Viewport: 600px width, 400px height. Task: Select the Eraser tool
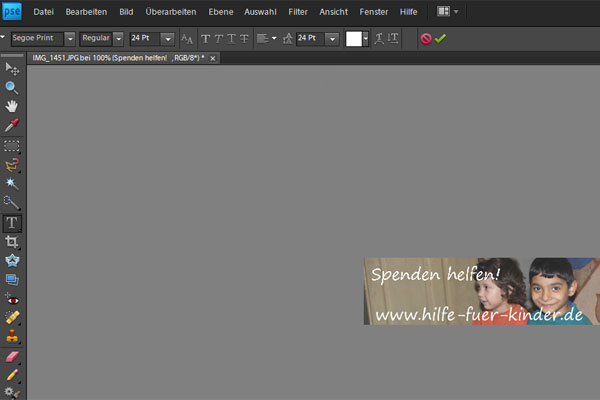click(12, 355)
